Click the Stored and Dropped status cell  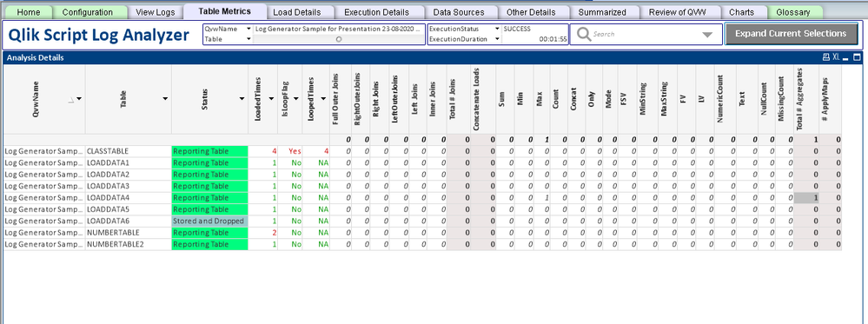tap(209, 221)
